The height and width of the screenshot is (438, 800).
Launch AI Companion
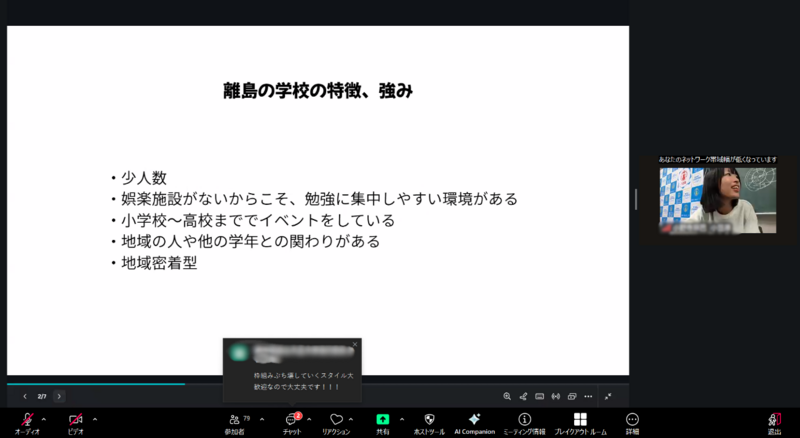[474, 420]
